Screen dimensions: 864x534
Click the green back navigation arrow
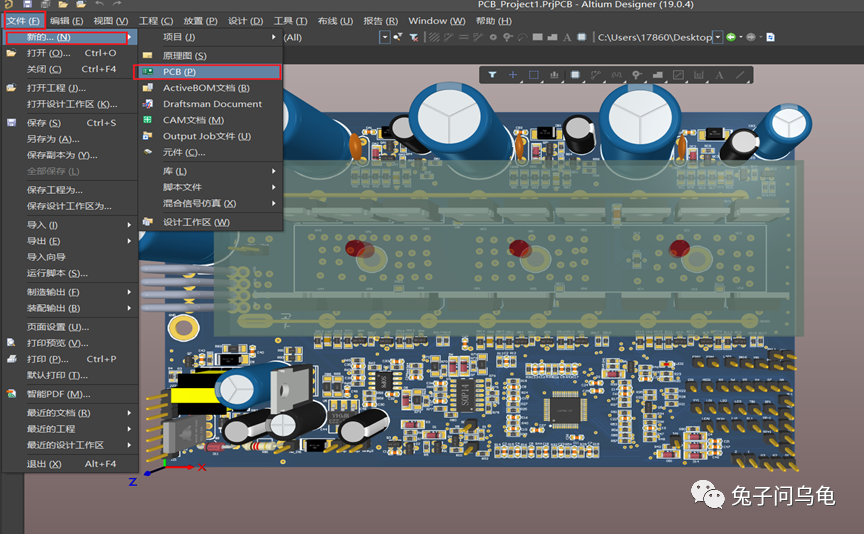(x=731, y=37)
